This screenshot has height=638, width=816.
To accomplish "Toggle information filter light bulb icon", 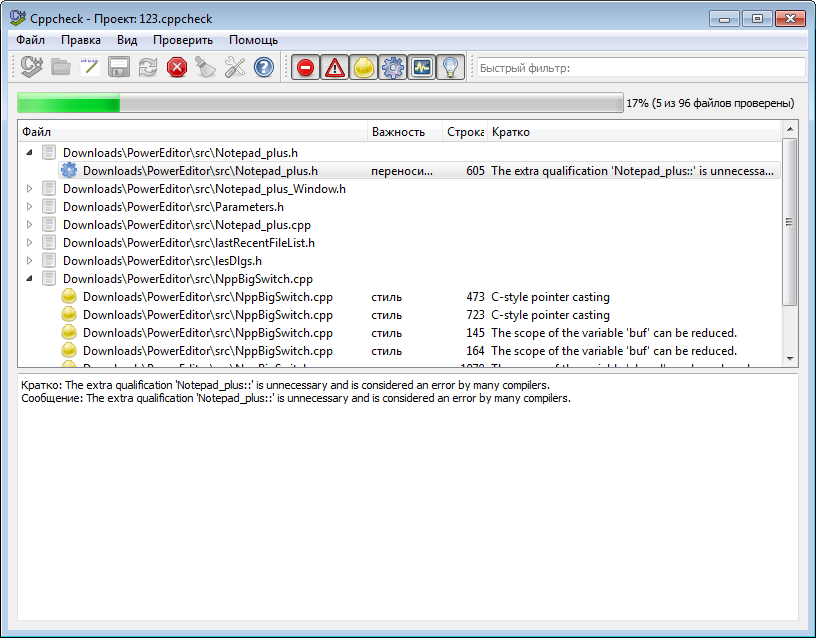I will (450, 68).
